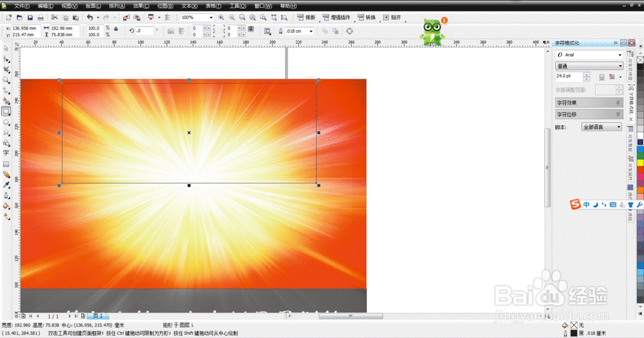Open the 效果(C) menu
Screen dimensions: 644x338
click(141, 6)
